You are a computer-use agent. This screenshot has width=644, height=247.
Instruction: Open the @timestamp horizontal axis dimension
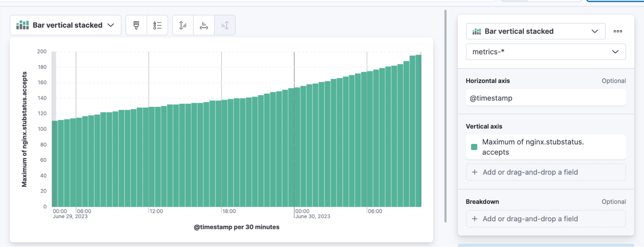(545, 98)
